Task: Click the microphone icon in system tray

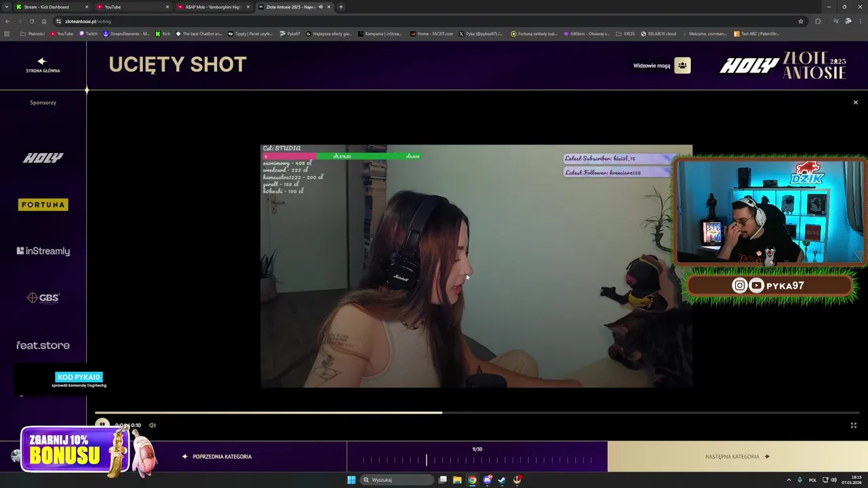Action: 800,480
